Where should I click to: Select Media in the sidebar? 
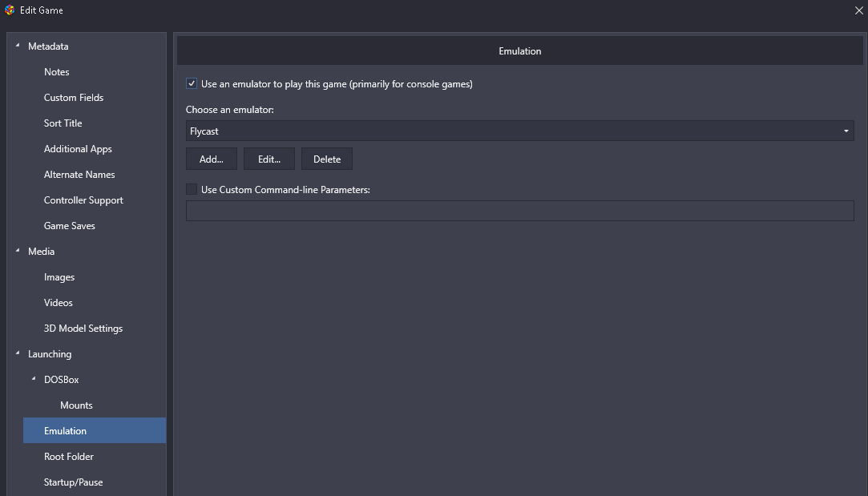pos(42,252)
